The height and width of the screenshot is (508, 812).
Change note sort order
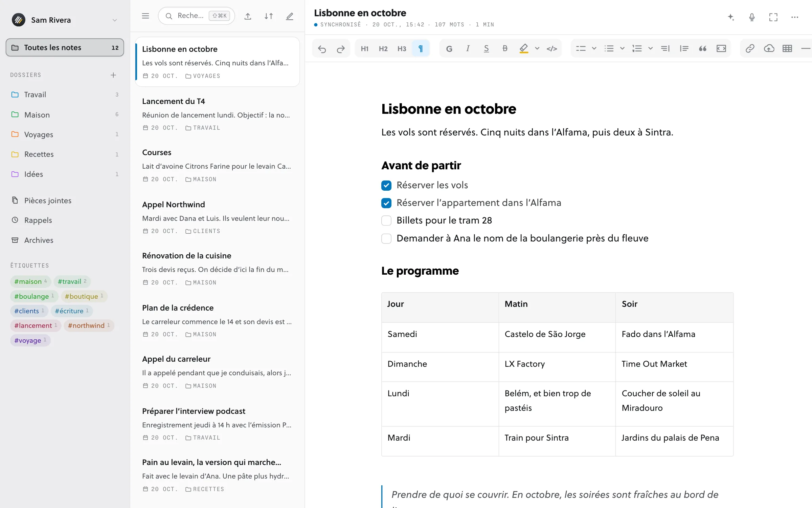(x=269, y=16)
